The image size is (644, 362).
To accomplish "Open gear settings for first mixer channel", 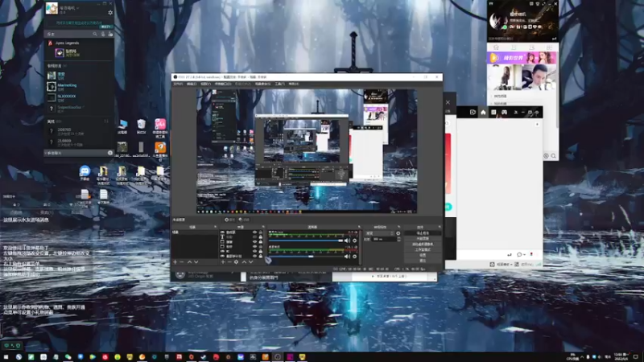I will [354, 241].
